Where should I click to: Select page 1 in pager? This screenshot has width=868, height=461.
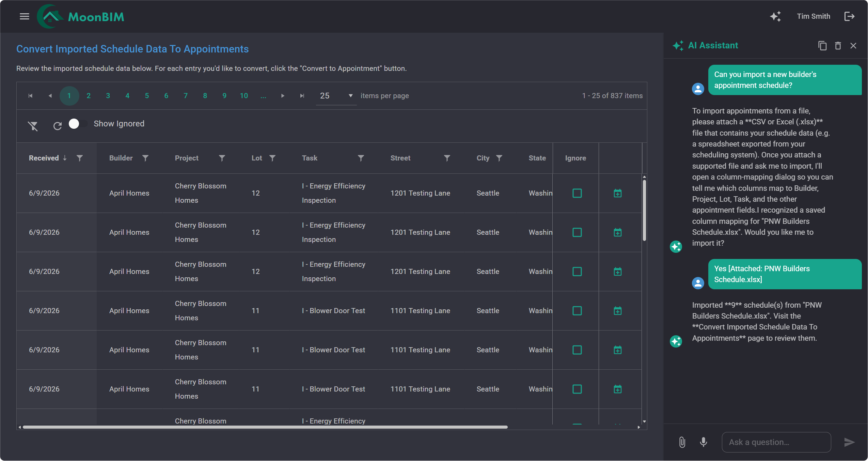click(69, 96)
